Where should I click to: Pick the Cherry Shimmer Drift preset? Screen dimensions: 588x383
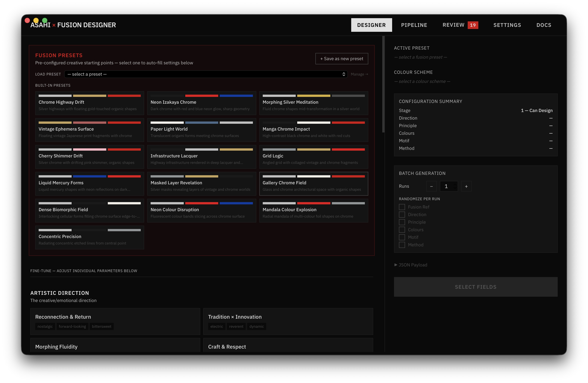(89, 157)
